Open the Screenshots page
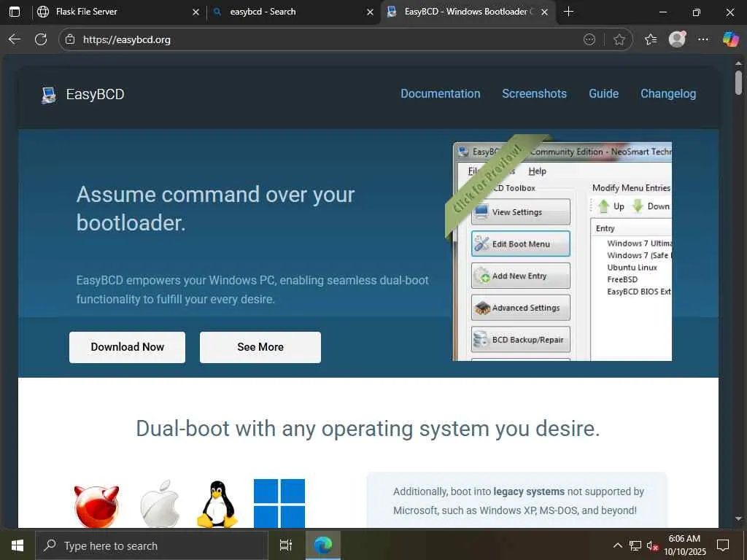747x560 pixels. coord(534,94)
